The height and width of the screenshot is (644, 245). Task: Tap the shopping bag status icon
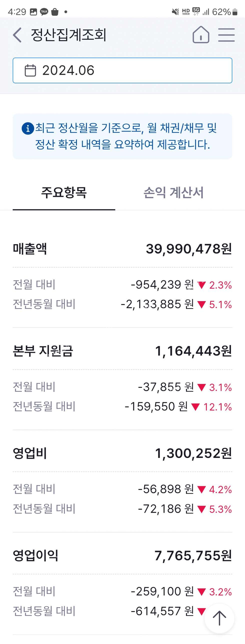pyautogui.click(x=55, y=12)
